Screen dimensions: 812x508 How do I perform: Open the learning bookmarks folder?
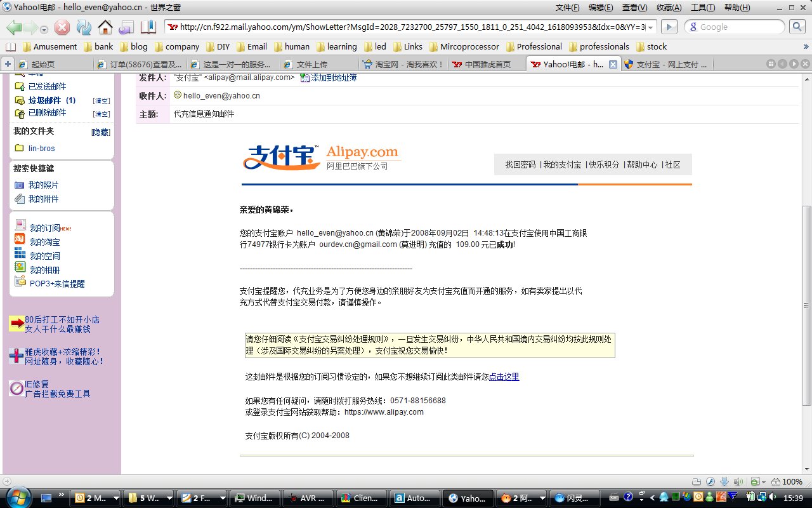click(336, 46)
